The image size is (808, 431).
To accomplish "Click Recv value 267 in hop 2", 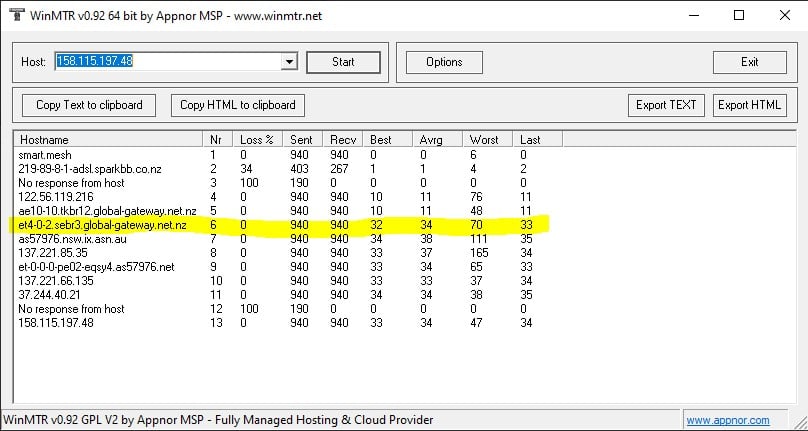I will click(x=339, y=169).
